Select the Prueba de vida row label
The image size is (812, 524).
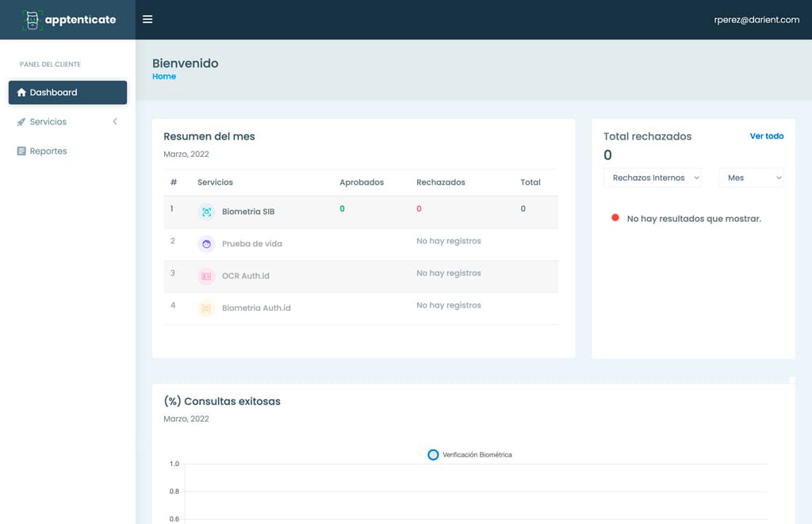coord(251,244)
